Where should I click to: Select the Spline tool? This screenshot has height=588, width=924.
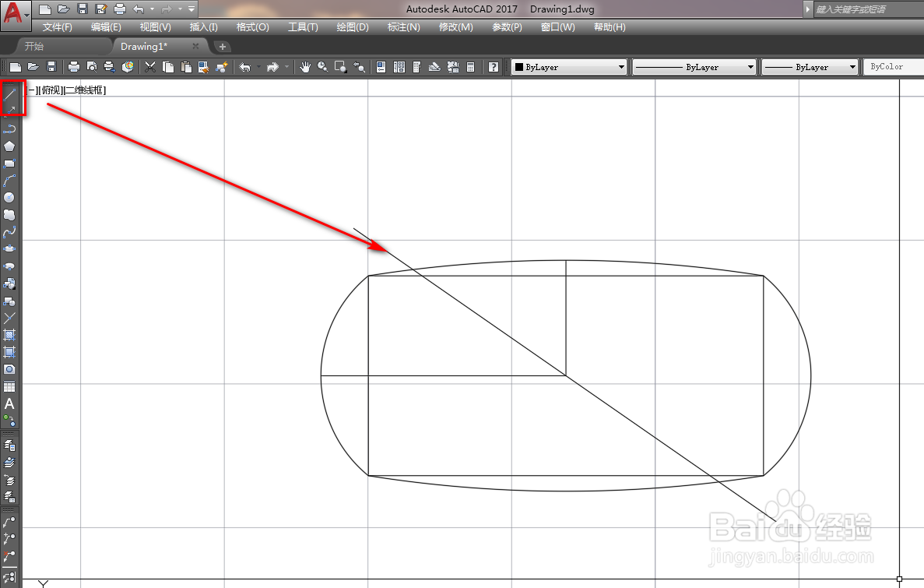coord(9,232)
